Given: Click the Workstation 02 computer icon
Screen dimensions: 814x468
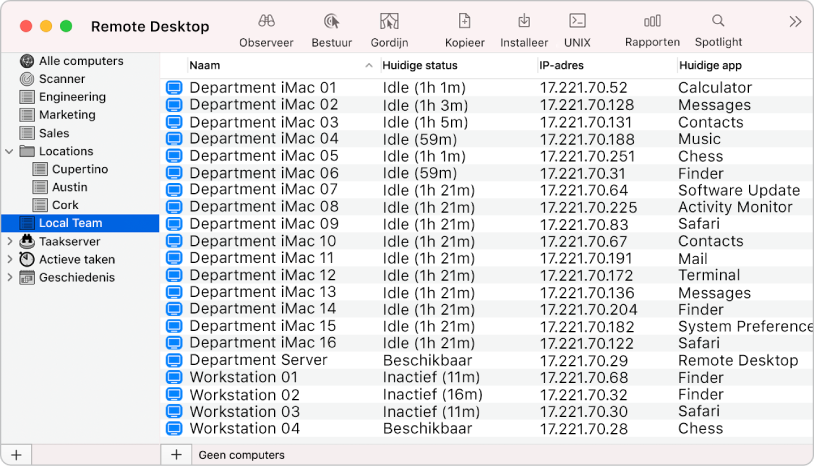Looking at the screenshot, I should [174, 394].
